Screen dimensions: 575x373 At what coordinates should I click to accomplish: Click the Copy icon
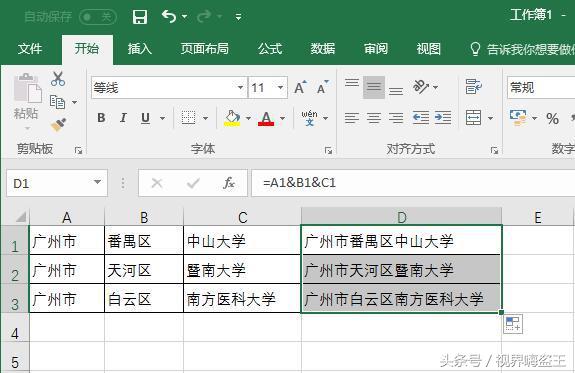58,102
